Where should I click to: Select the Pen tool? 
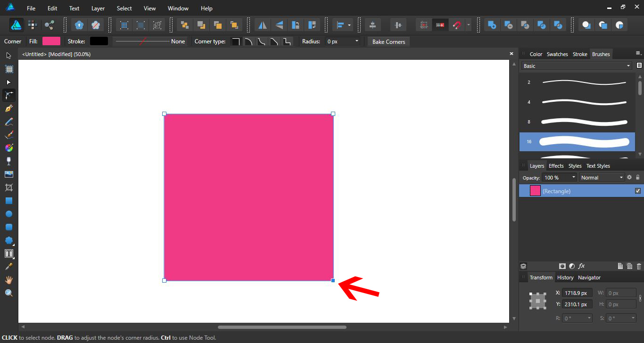[x=8, y=108]
